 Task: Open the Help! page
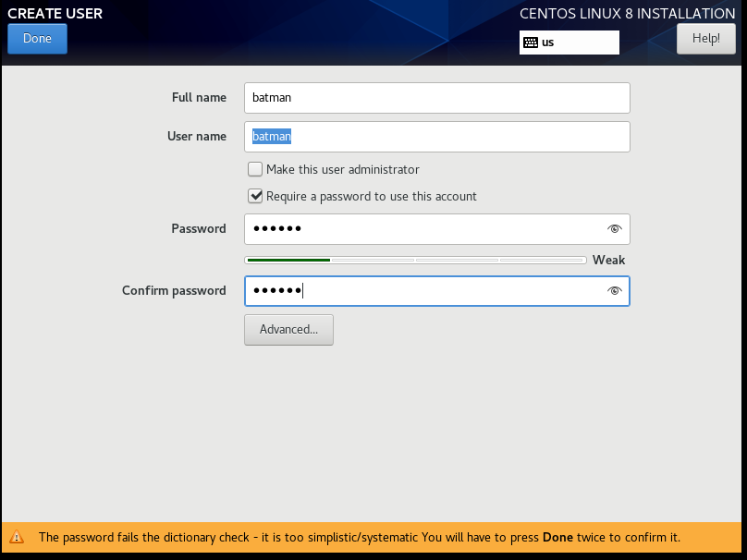(x=706, y=39)
